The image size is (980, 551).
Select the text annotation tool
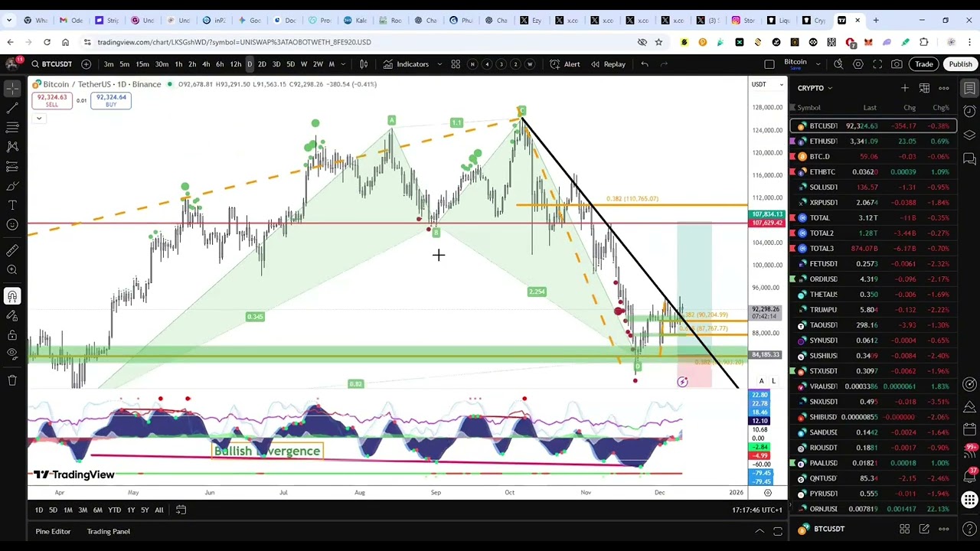point(12,205)
